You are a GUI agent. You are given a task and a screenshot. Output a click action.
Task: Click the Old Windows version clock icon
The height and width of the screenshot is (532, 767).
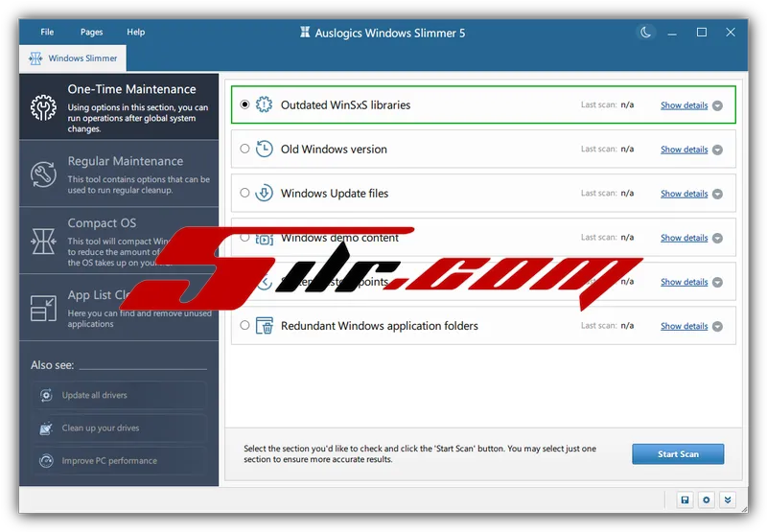pyautogui.click(x=265, y=149)
